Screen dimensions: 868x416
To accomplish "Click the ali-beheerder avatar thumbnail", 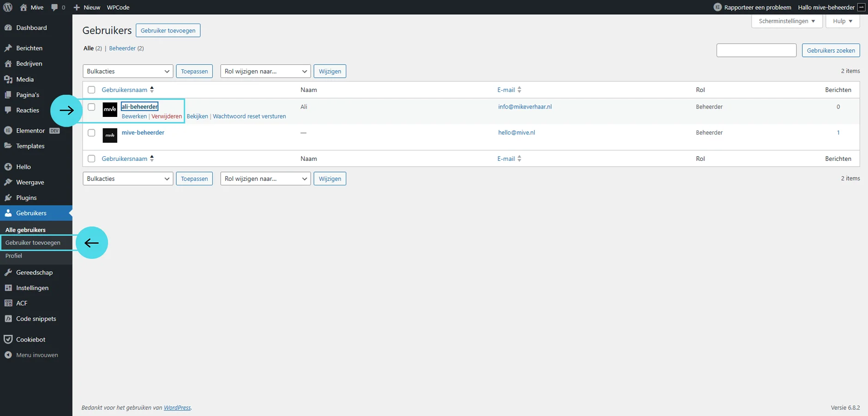I will 110,110.
